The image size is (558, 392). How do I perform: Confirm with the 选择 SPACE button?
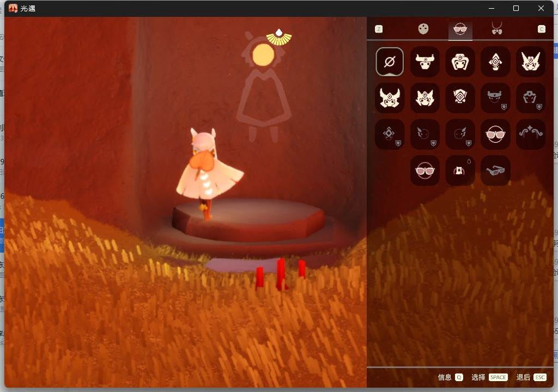pyautogui.click(x=489, y=377)
